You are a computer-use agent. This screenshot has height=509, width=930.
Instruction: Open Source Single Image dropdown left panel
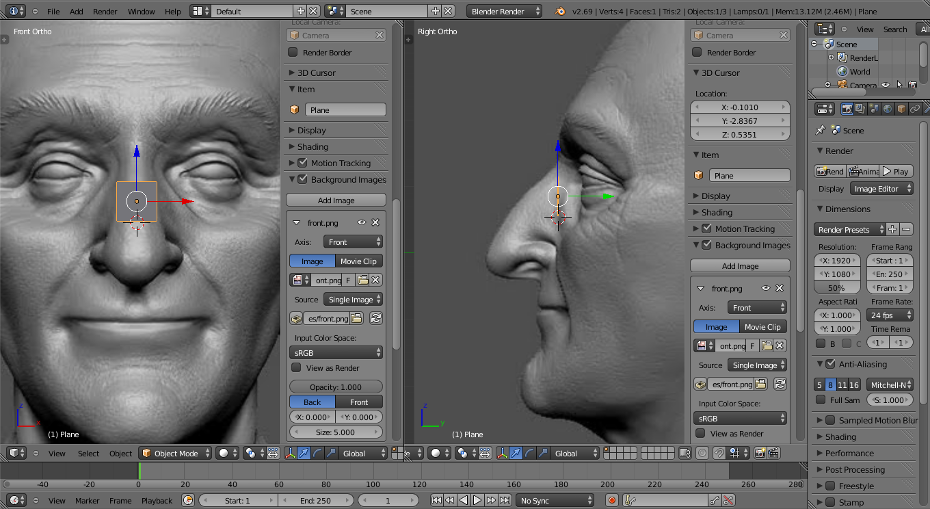353,300
